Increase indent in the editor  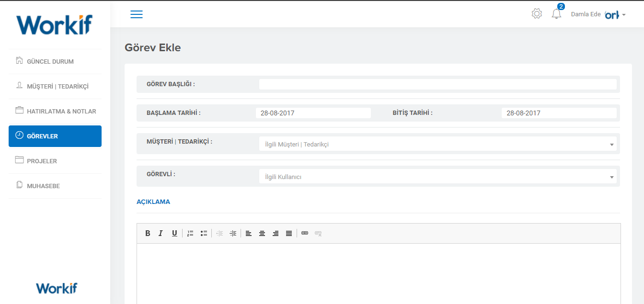click(x=233, y=233)
